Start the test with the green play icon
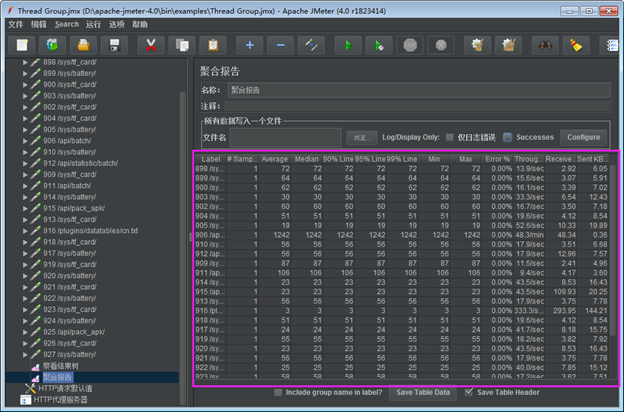The image size is (624, 412). pos(348,45)
